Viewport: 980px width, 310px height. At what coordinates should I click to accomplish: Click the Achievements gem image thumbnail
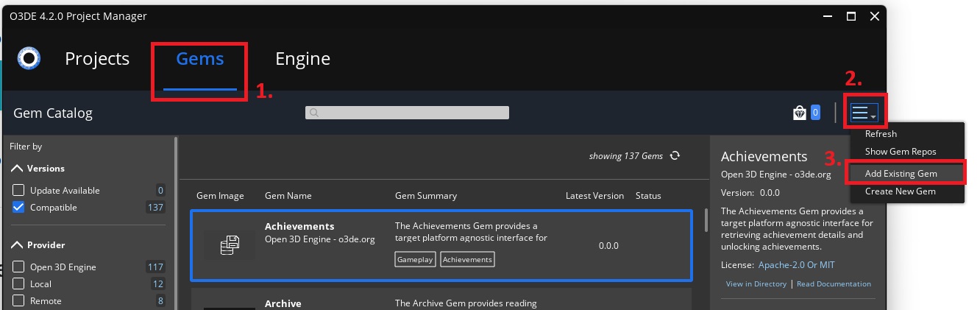pyautogui.click(x=230, y=245)
